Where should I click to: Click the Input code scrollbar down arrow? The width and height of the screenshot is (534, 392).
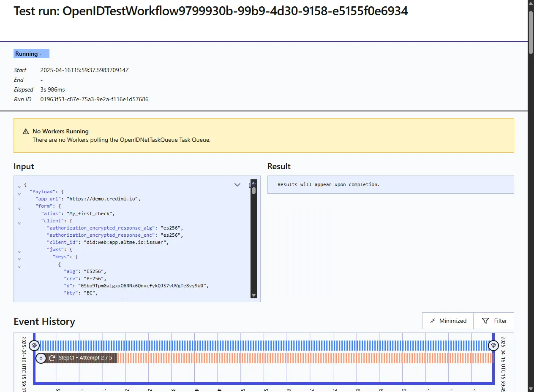point(253,295)
